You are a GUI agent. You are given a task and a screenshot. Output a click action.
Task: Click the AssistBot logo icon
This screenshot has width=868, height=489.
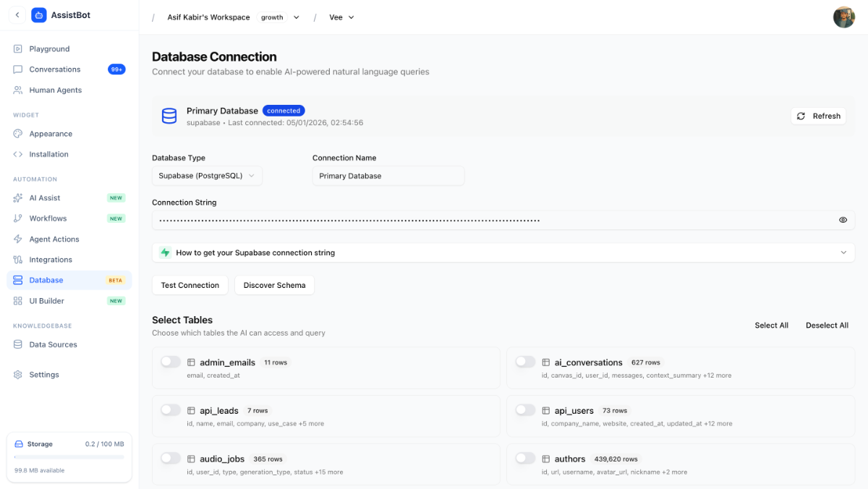(x=39, y=15)
